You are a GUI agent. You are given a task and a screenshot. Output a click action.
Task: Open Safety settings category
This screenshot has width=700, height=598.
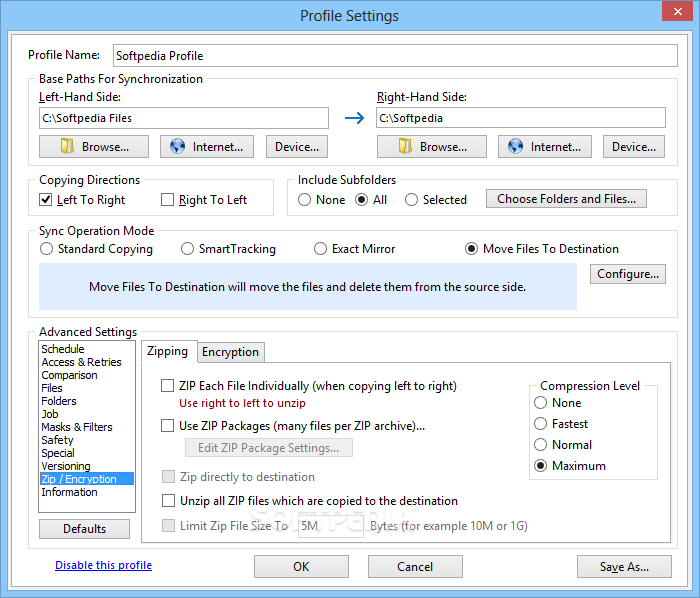point(57,440)
